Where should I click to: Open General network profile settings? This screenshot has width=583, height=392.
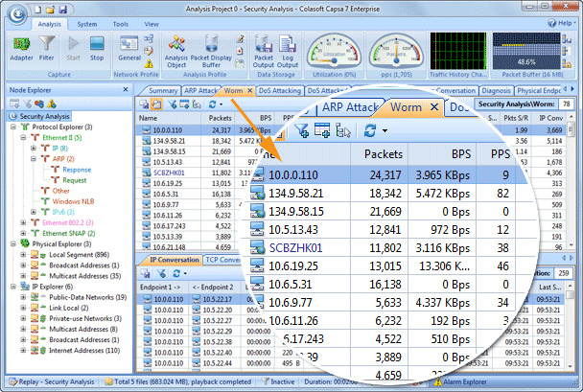click(129, 48)
